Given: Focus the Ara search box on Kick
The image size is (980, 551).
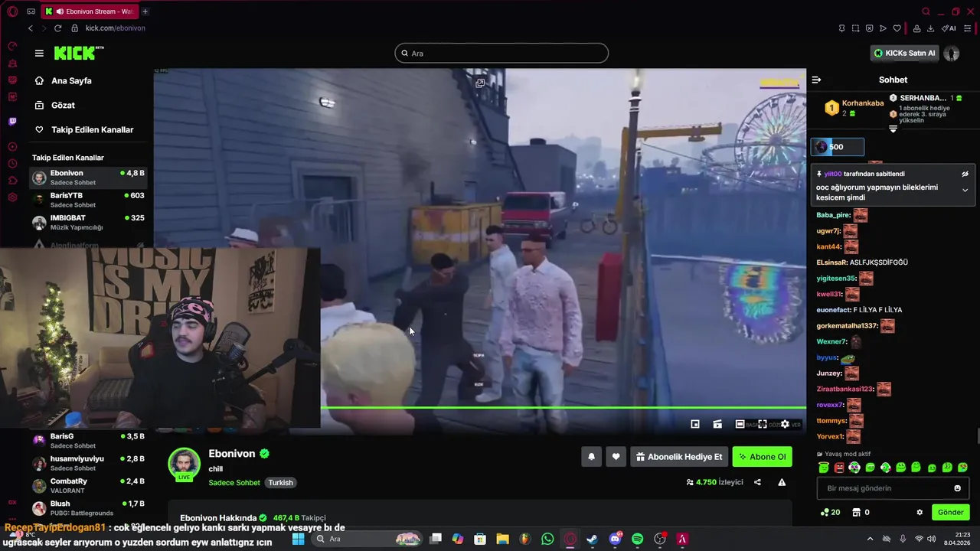Looking at the screenshot, I should tap(501, 53).
